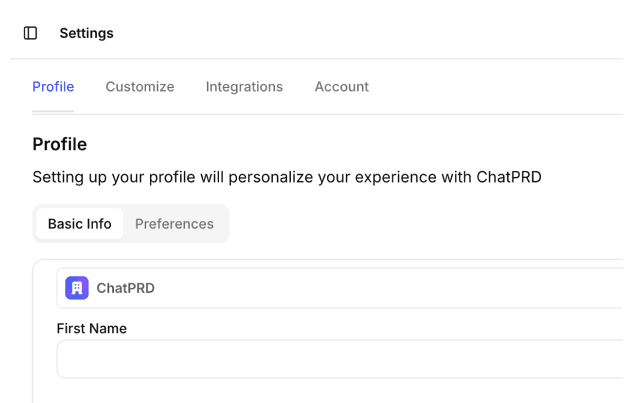The image size is (624, 403).
Task: Click the profile personalization description text
Action: coord(250,177)
